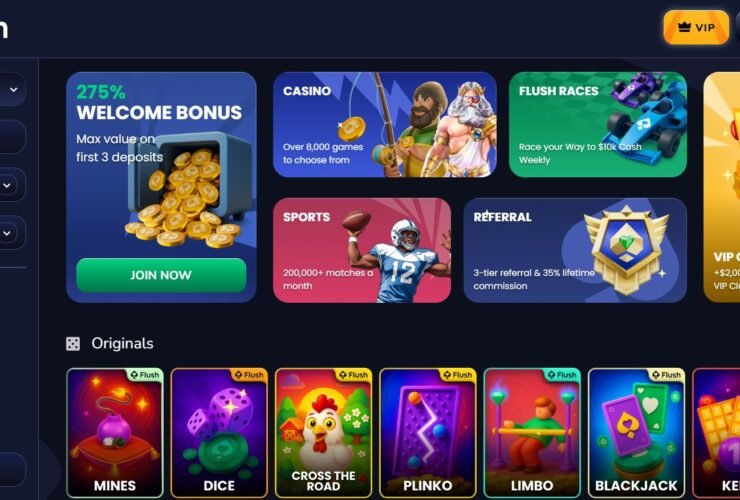Click the Flush badge on Blackjack tile
The image size is (740, 500).
click(666, 375)
